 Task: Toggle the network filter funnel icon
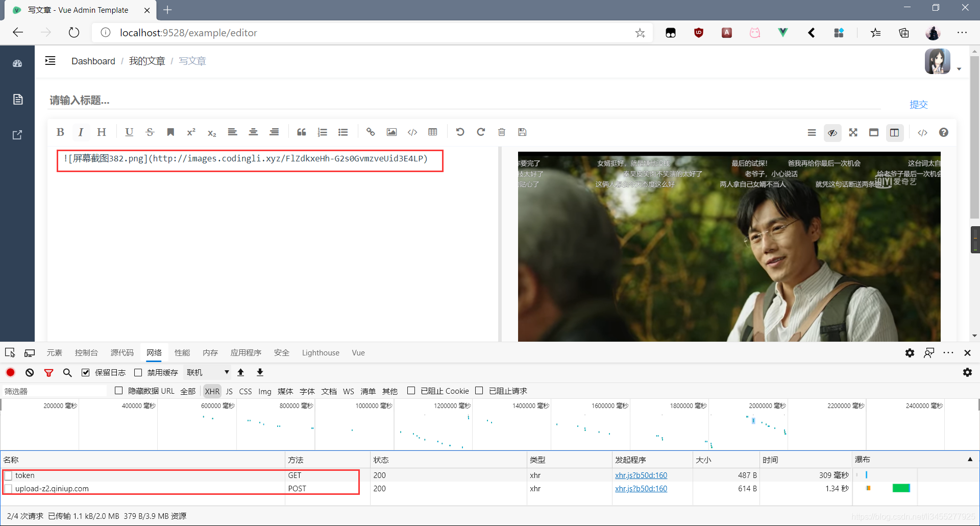pos(48,372)
